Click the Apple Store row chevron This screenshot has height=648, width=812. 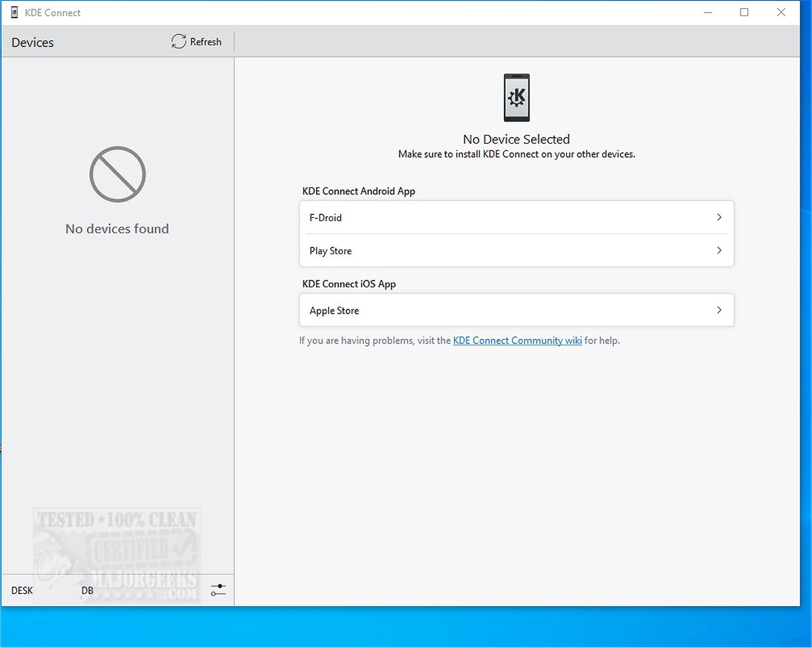pyautogui.click(x=719, y=310)
